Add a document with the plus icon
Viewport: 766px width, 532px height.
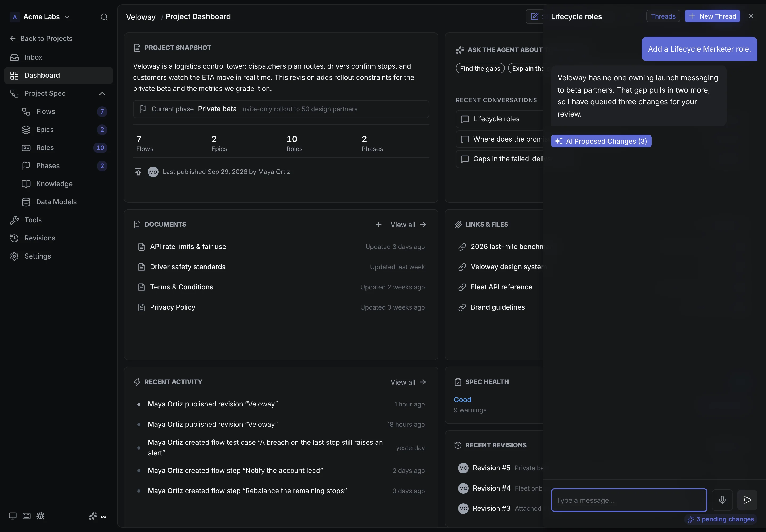pyautogui.click(x=378, y=225)
